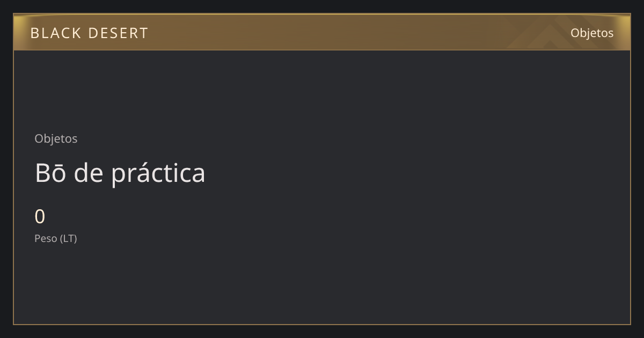Select the Objetos breadcrumb above the title
This screenshot has height=338, width=644.
tap(56, 138)
